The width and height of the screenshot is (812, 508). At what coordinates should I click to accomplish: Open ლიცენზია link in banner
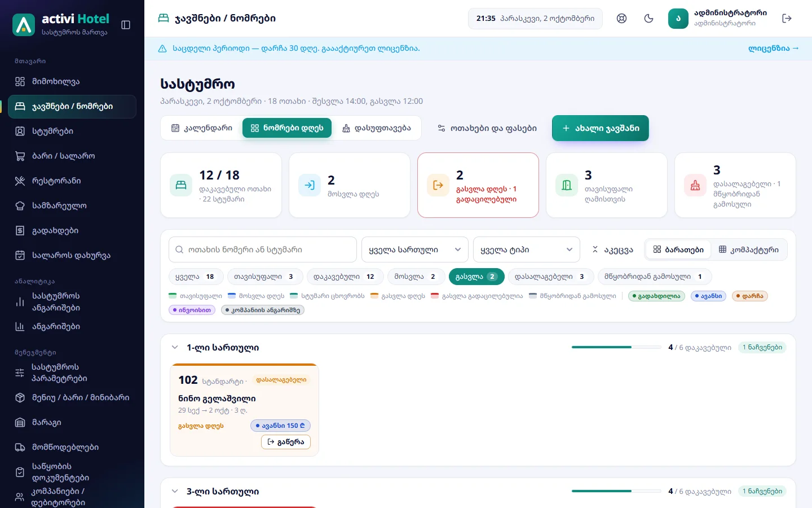[773, 49]
